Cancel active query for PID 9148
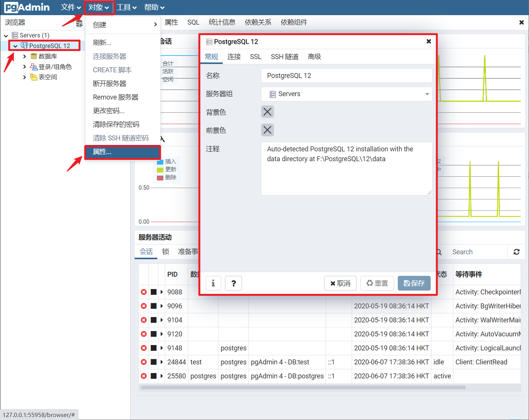Screen dimensions: 529x420 pyautogui.click(x=154, y=348)
